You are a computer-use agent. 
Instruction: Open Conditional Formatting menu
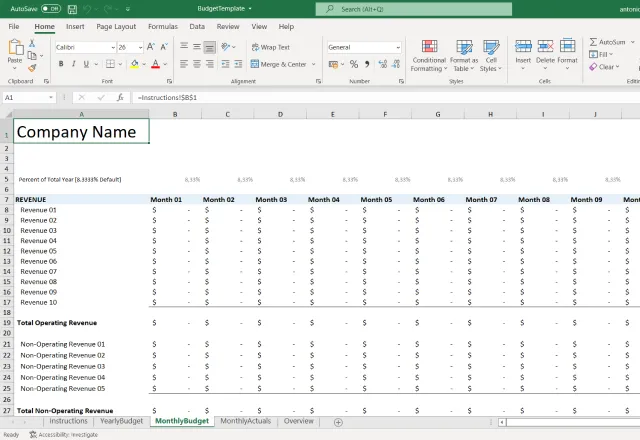[x=429, y=56]
